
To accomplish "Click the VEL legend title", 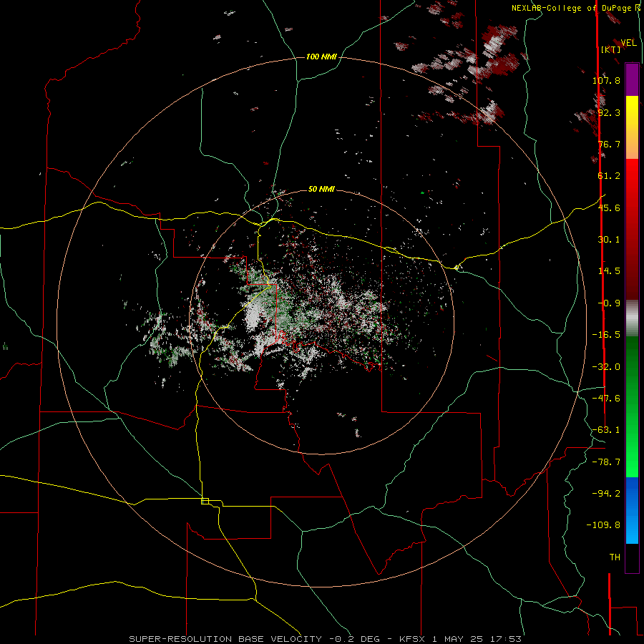I will (628, 43).
